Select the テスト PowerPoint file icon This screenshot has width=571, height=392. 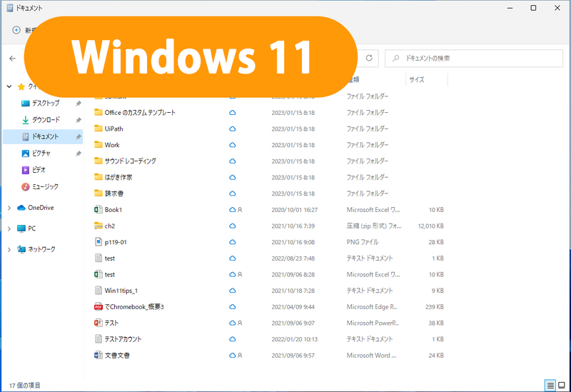pyautogui.click(x=98, y=323)
